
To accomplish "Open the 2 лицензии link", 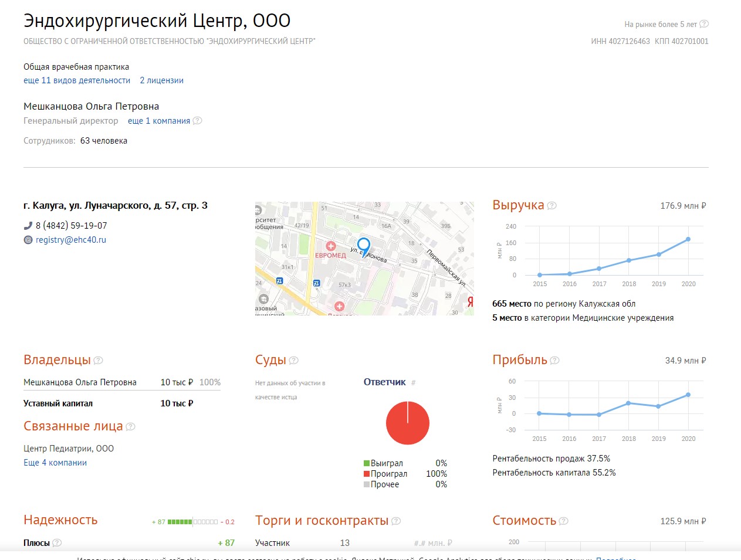I will (161, 80).
